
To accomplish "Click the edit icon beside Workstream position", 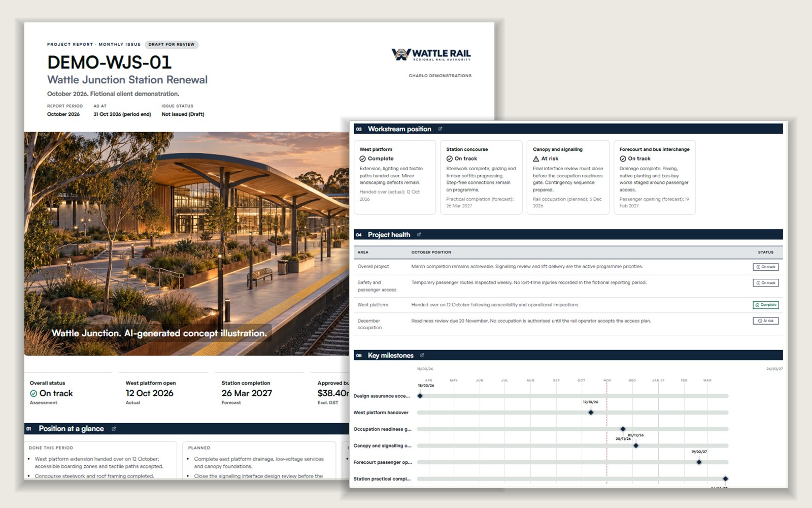I will point(440,129).
